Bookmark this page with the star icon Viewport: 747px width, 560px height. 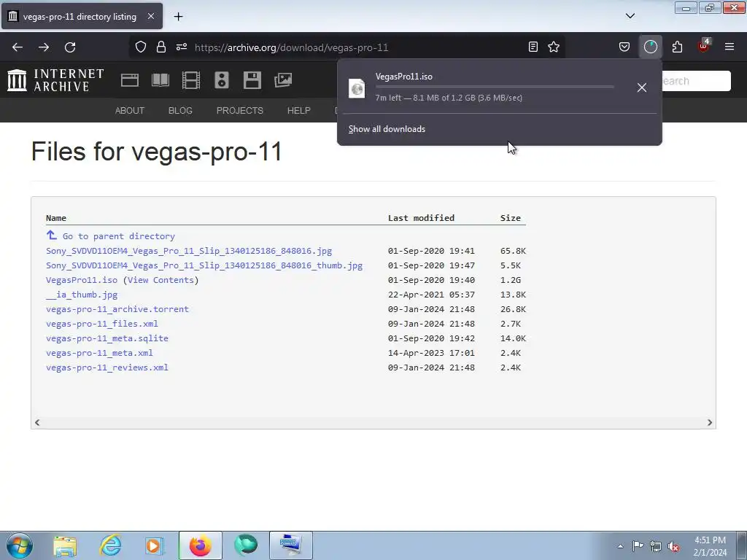[x=554, y=47]
